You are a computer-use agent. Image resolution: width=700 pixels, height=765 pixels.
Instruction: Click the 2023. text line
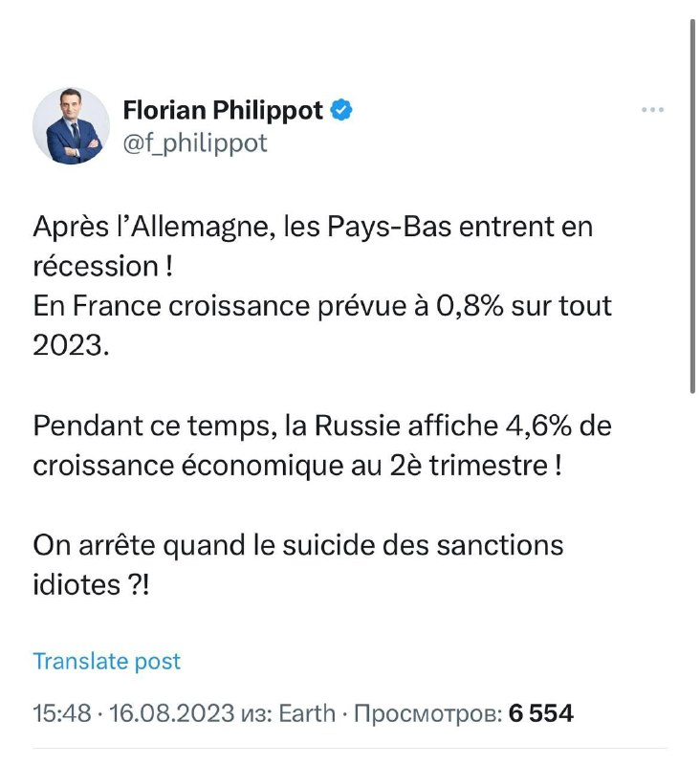click(71, 346)
